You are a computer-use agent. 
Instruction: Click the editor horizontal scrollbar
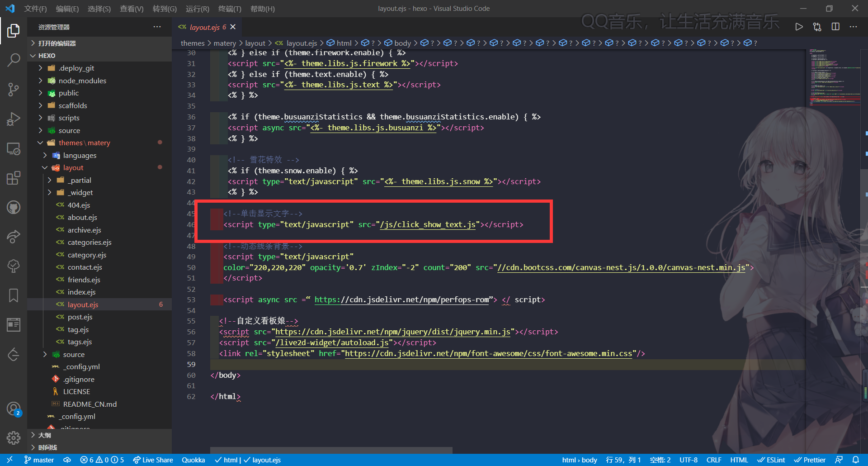click(x=331, y=450)
